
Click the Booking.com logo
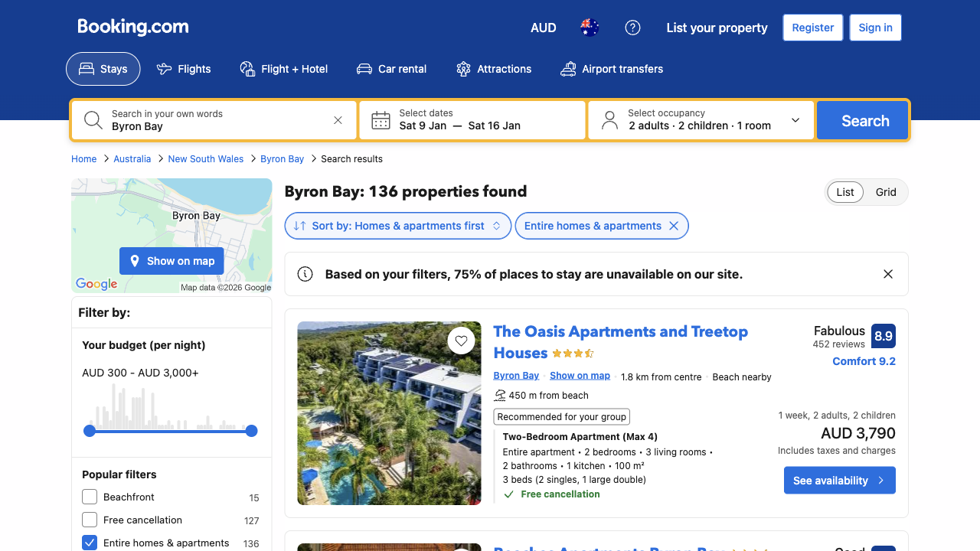coord(133,28)
